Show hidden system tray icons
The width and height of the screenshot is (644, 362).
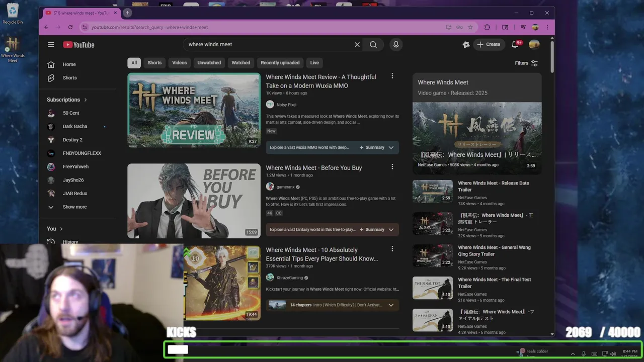573,354
